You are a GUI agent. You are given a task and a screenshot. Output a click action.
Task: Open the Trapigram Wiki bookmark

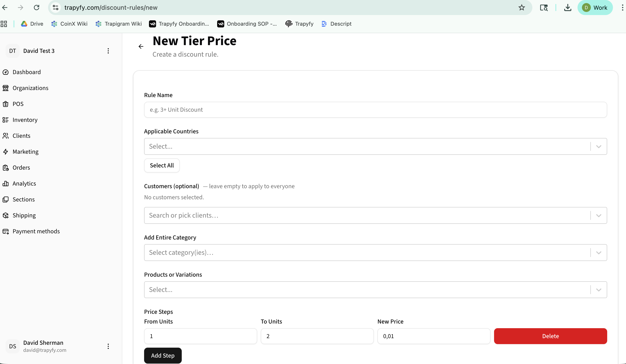[118, 24]
